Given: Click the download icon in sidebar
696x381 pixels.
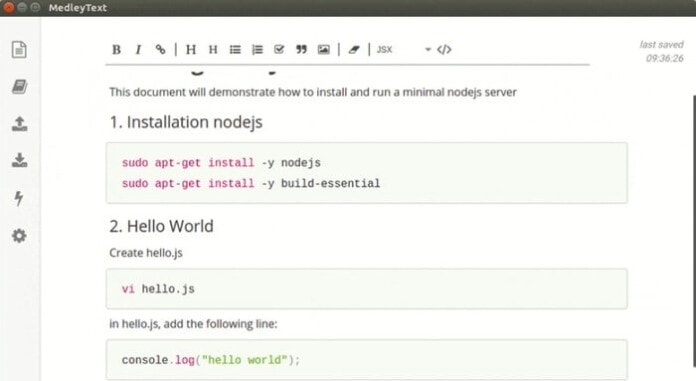Looking at the screenshot, I should (x=19, y=160).
